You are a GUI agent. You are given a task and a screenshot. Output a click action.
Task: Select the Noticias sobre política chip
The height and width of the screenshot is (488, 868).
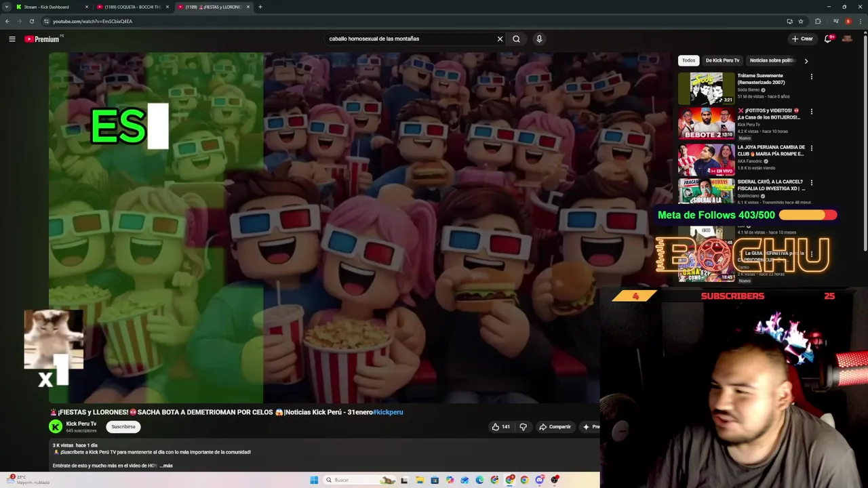tap(772, 60)
